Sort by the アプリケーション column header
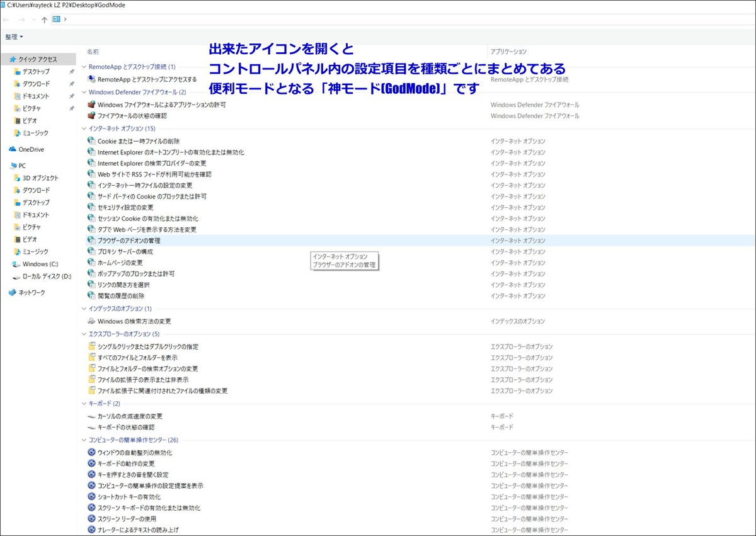Image resolution: width=756 pixels, height=536 pixels. tap(508, 51)
